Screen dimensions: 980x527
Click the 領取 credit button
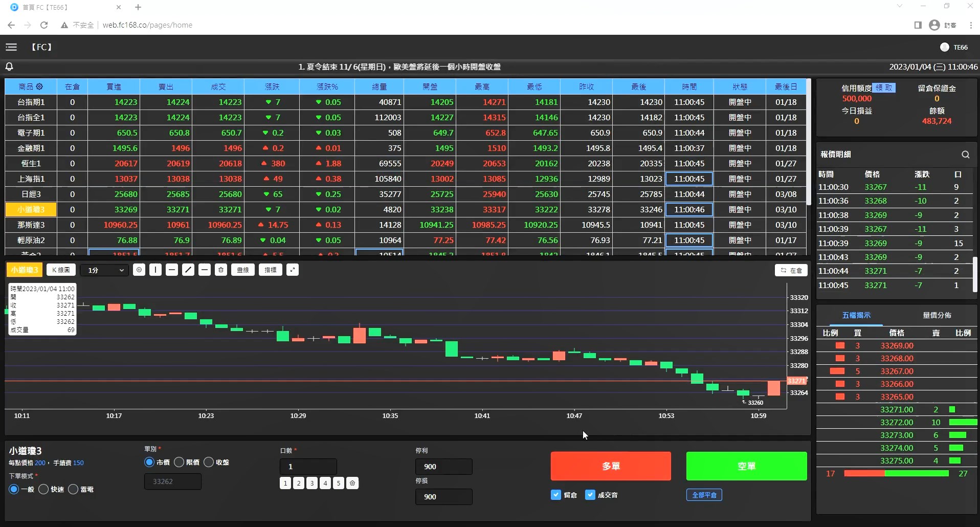[884, 87]
